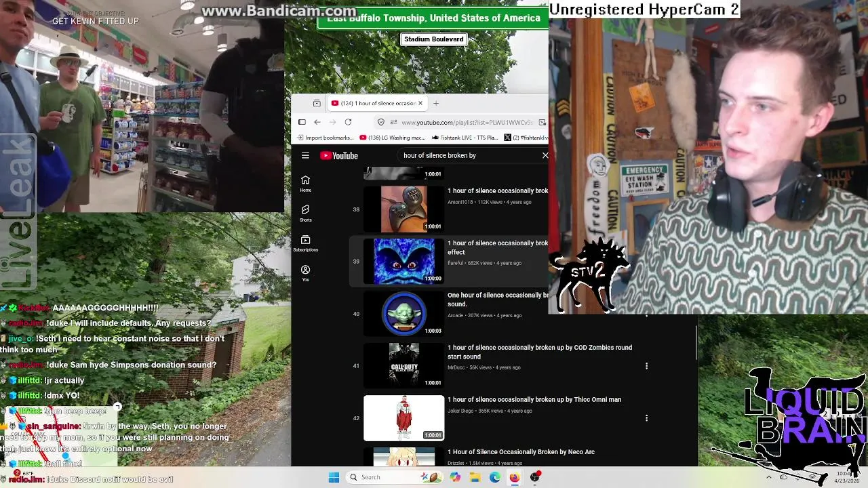Click the YouTube logo
Screen dimensions: 868x488
tap(339, 156)
